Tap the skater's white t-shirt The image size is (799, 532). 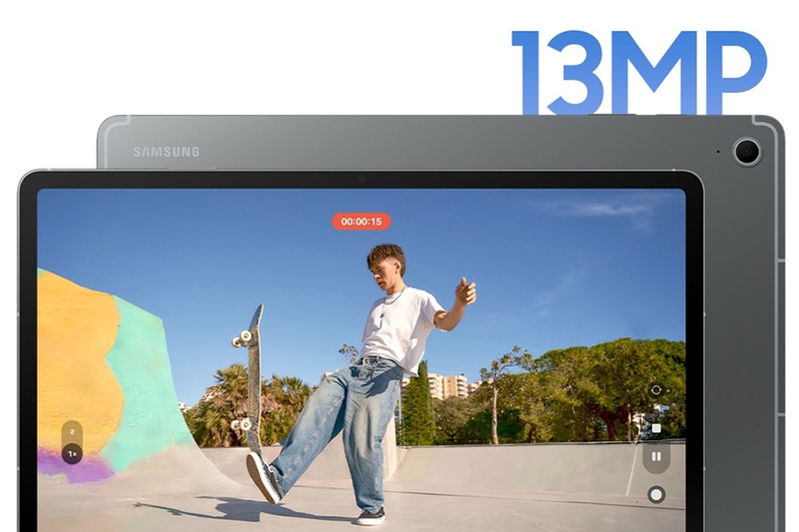point(399,323)
